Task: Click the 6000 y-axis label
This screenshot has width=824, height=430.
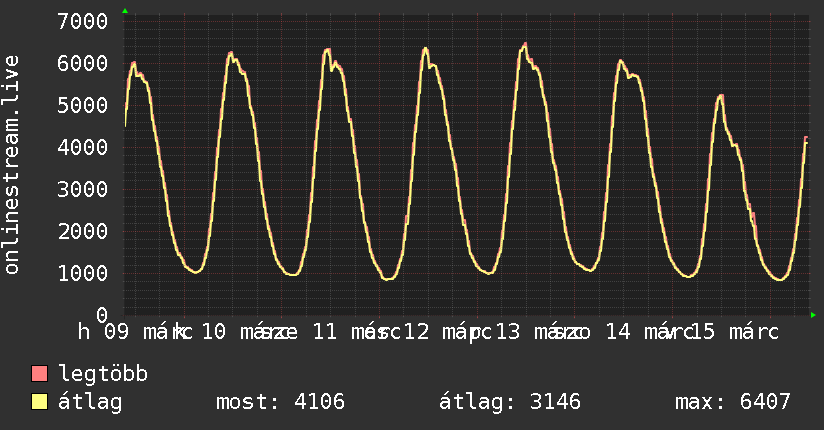Action: [x=83, y=63]
